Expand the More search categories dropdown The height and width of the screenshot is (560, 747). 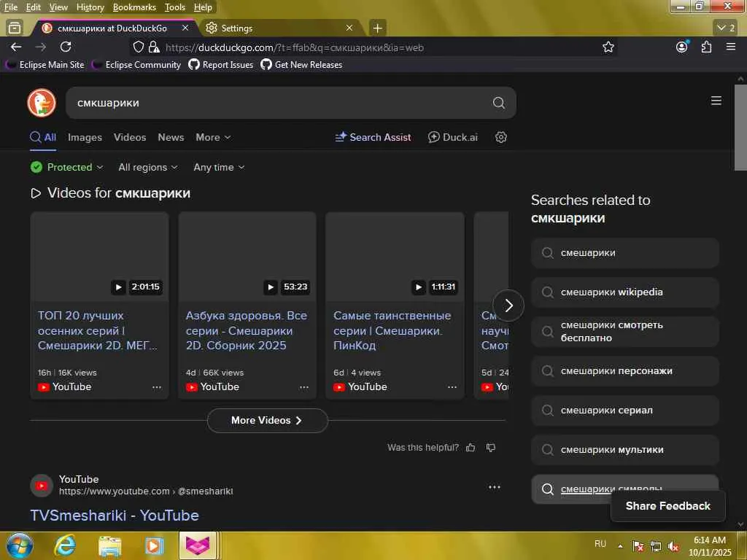213,137
